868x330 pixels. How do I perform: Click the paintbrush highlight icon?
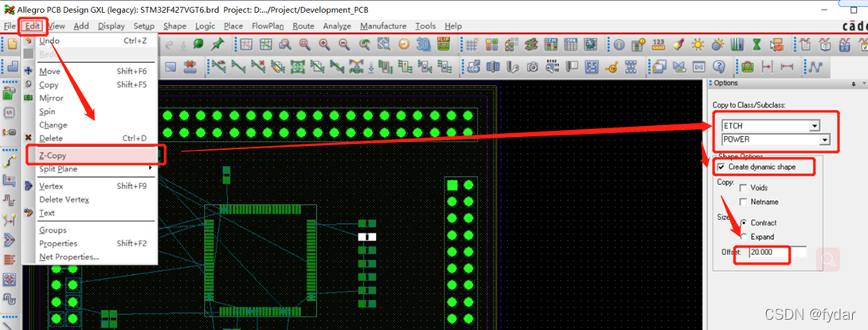click(x=678, y=45)
